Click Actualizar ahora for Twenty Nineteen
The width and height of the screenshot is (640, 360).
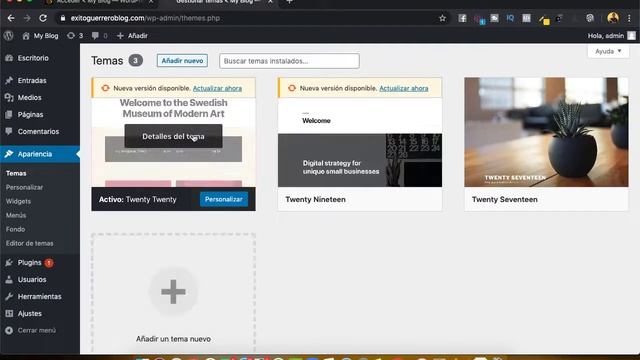[x=404, y=89]
